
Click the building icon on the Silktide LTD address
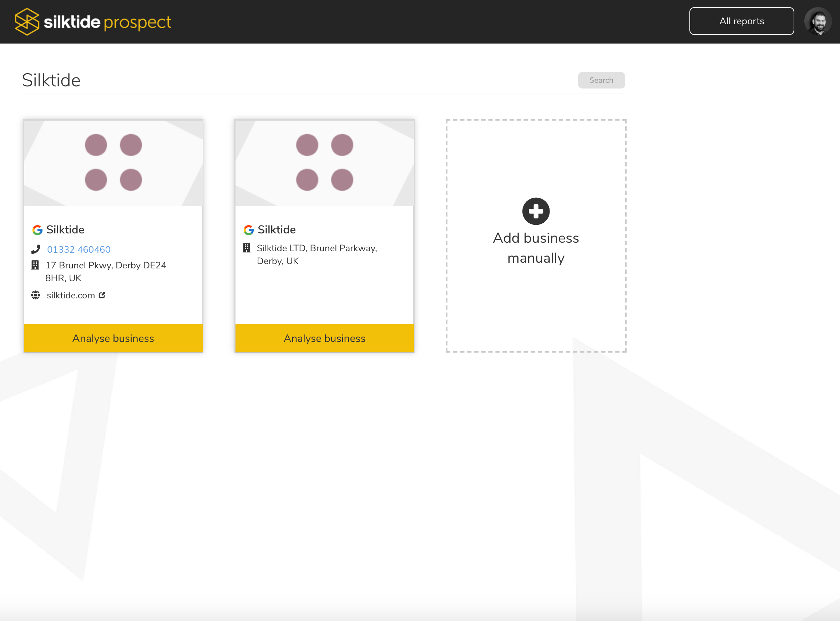coord(247,248)
